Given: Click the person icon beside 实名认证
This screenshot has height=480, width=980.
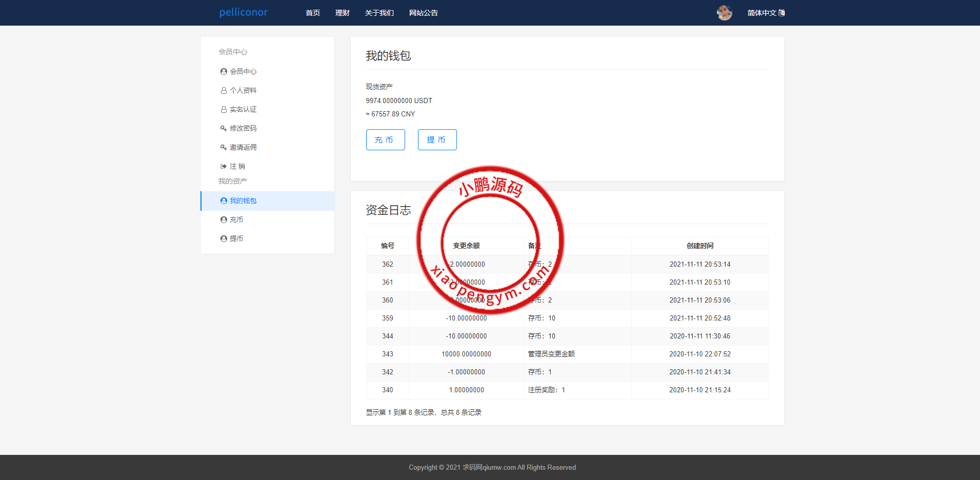Looking at the screenshot, I should click(223, 109).
